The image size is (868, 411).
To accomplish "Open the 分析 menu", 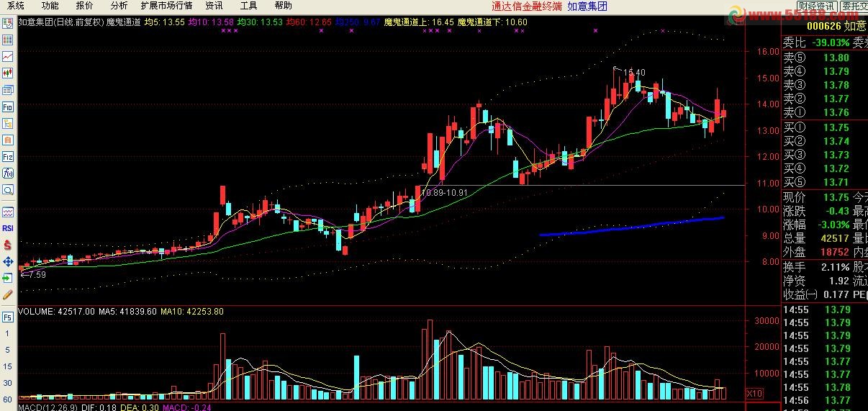I will [119, 5].
